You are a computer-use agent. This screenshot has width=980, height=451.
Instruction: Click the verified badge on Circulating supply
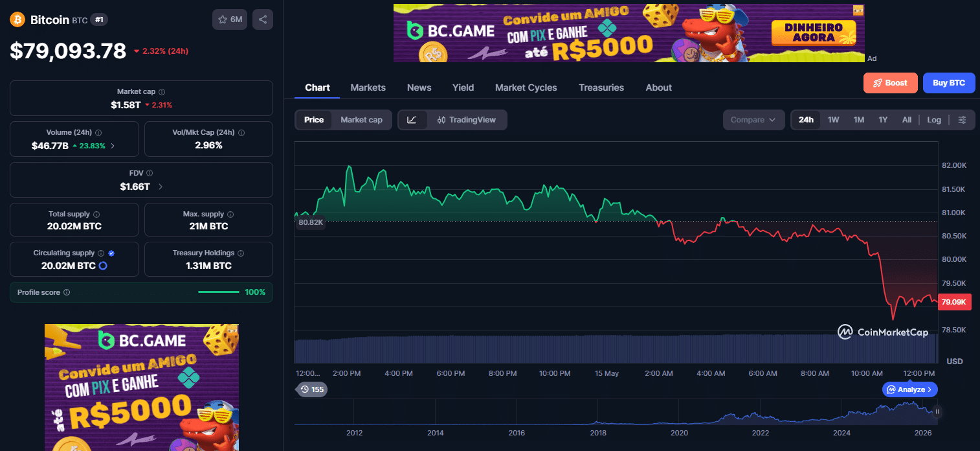click(111, 253)
